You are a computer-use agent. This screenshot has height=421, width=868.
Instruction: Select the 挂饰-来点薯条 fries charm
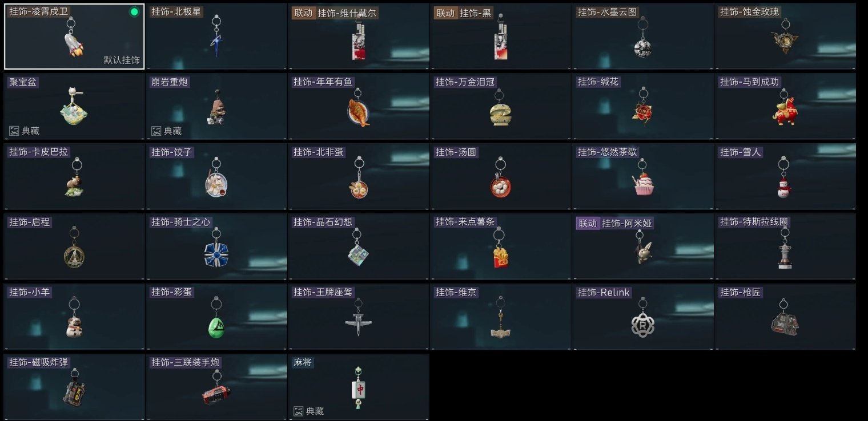pos(501,246)
